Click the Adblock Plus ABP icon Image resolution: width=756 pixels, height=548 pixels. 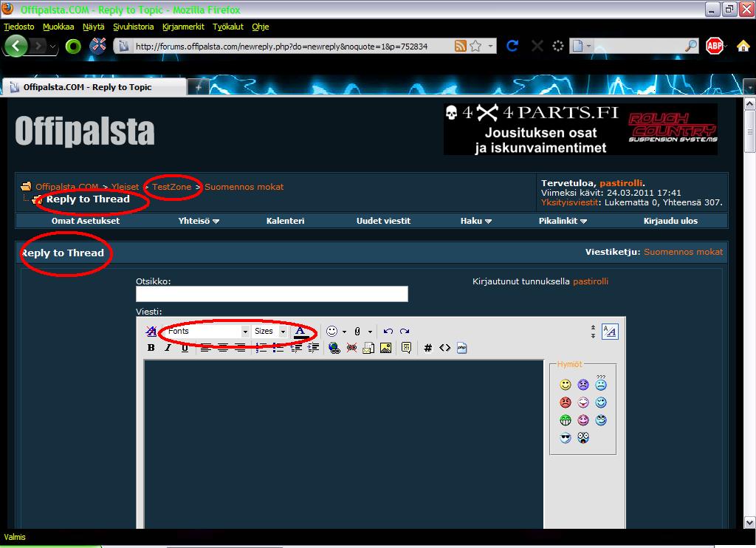point(714,46)
